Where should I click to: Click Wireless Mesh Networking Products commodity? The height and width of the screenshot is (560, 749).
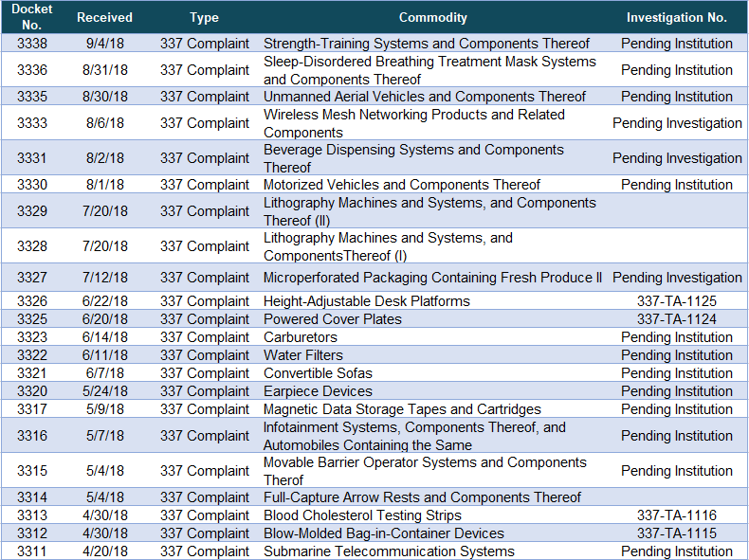point(414,123)
